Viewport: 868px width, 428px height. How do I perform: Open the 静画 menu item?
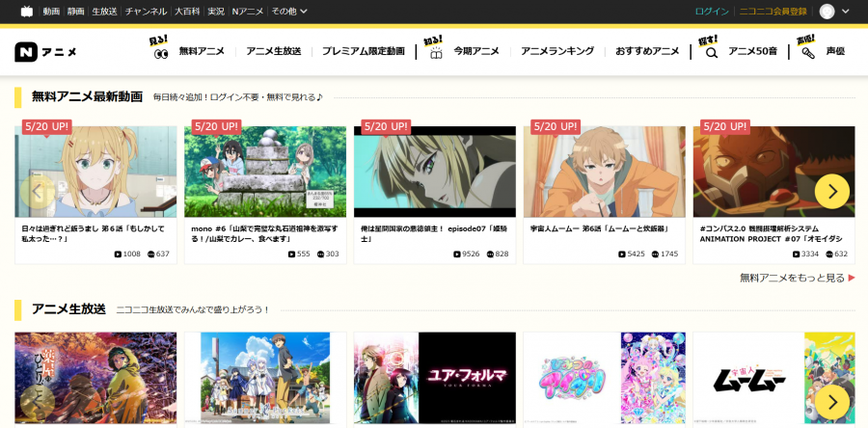pyautogui.click(x=76, y=11)
